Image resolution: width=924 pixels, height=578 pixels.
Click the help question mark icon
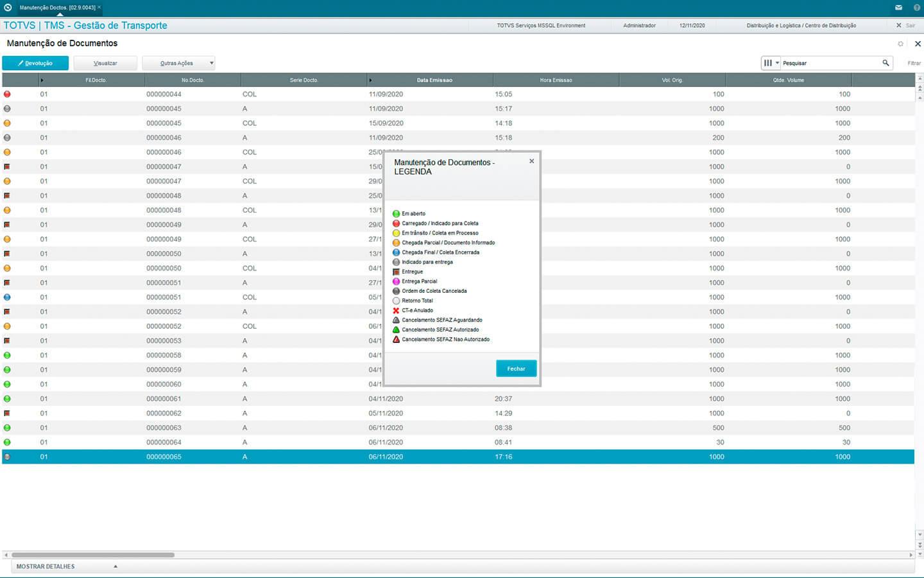point(916,8)
